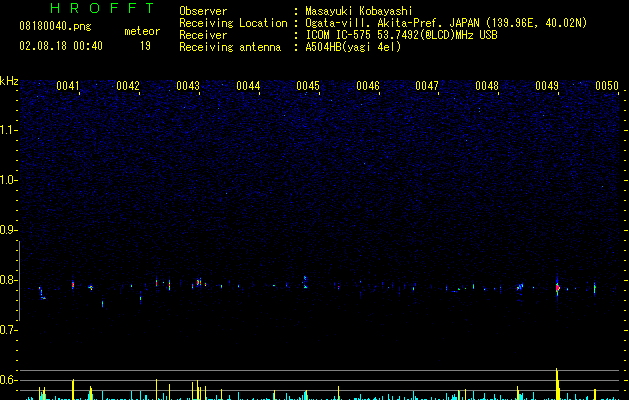Click the 0043 time marker
The width and height of the screenshot is (629, 400).
tap(188, 86)
